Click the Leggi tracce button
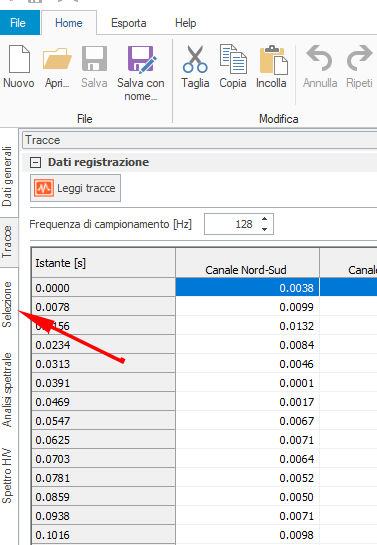The width and height of the screenshot is (377, 545). coord(75,188)
